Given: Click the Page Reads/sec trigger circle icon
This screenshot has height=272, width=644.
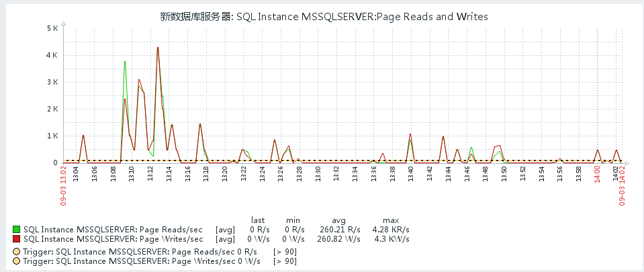Looking at the screenshot, I should tap(17, 252).
